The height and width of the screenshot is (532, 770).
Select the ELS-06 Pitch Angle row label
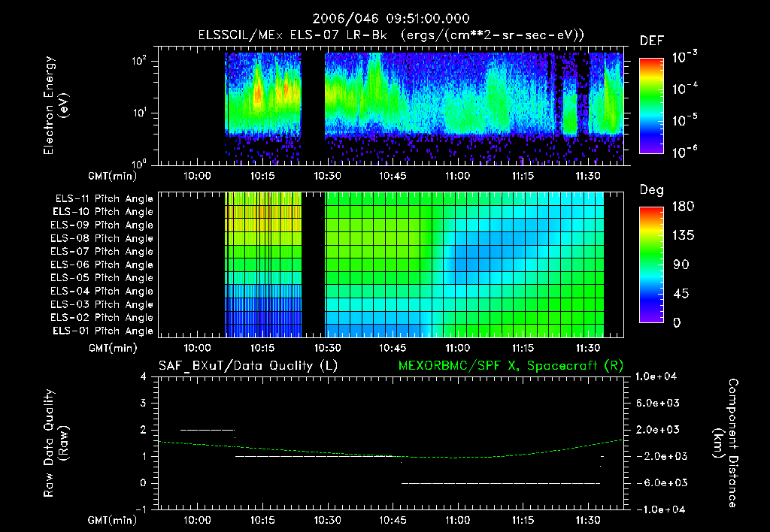(102, 264)
